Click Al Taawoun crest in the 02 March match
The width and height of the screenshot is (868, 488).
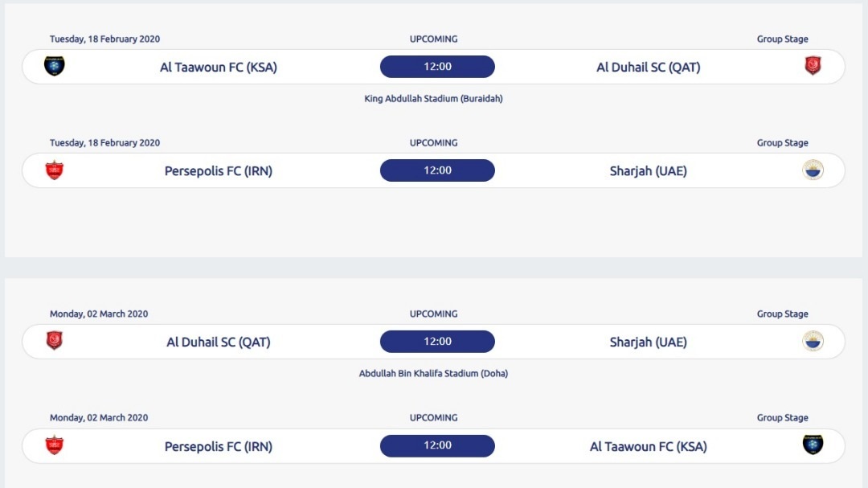coord(813,445)
